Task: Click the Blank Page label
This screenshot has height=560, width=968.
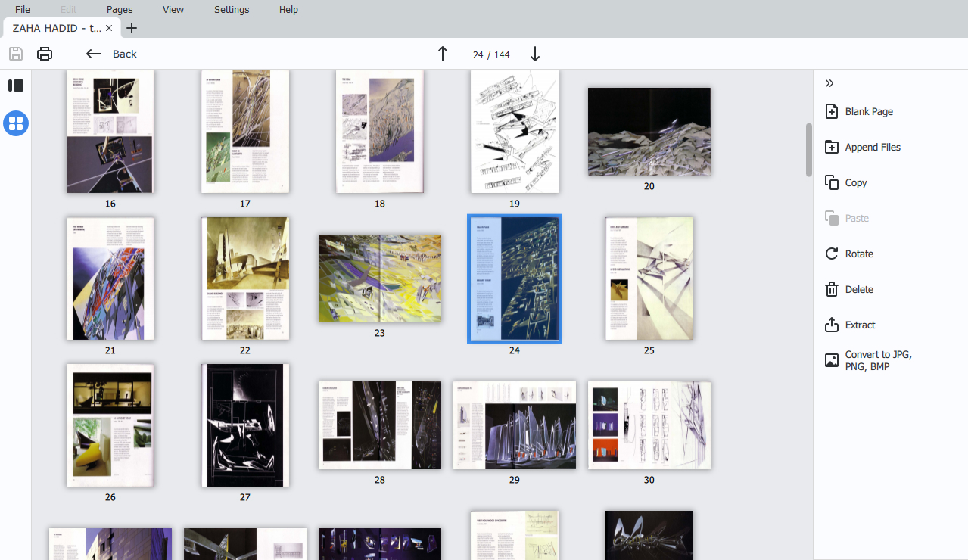Action: click(x=869, y=111)
